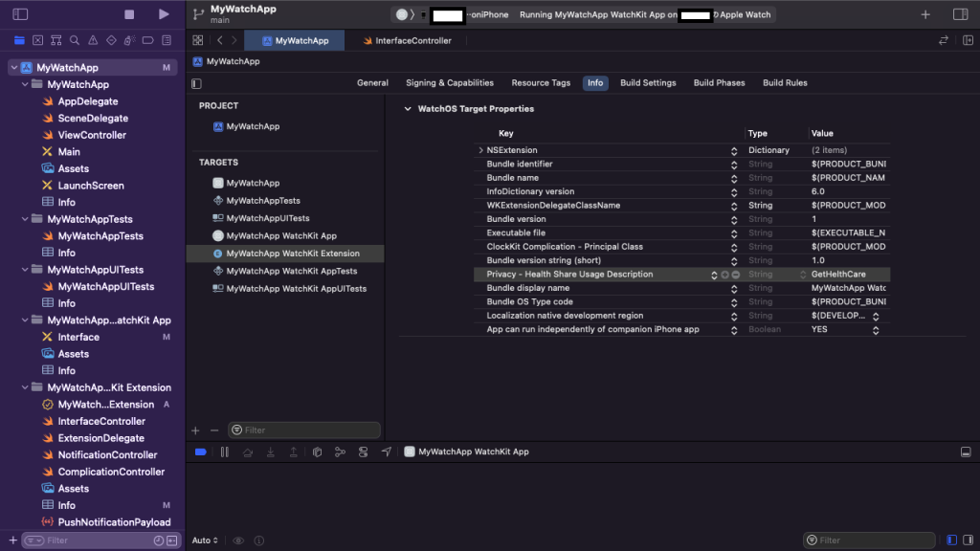Open the Find navigator magnifier icon
This screenshot has height=551, width=980.
coord(75,40)
